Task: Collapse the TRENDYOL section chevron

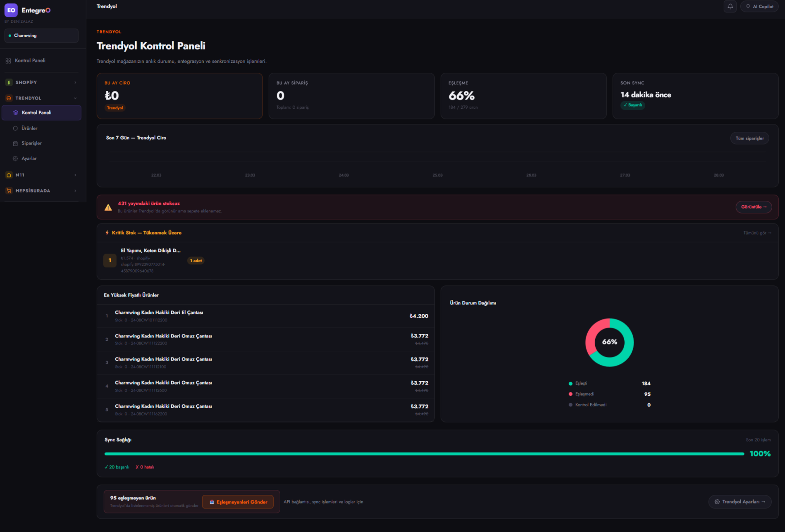Action: (75, 98)
